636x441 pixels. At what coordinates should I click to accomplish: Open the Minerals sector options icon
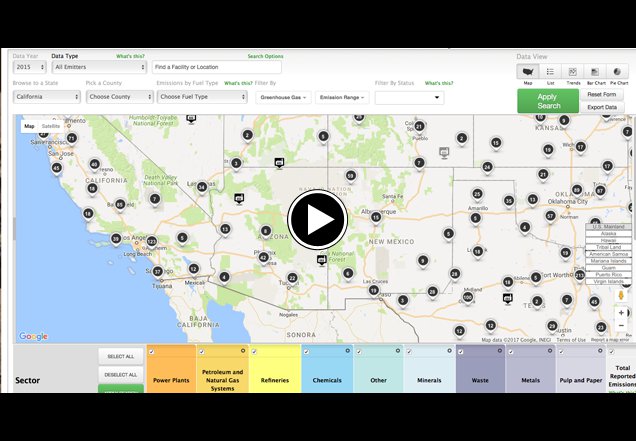[449, 351]
